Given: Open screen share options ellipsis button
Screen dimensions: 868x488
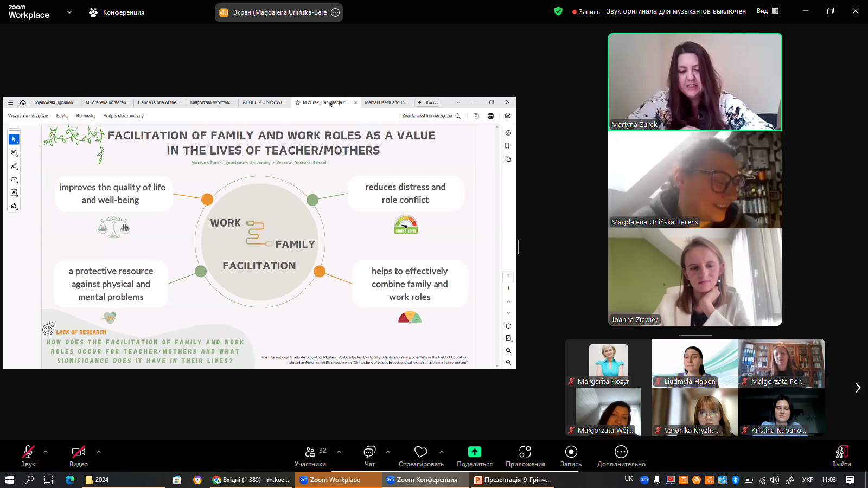Looking at the screenshot, I should tap(335, 12).
